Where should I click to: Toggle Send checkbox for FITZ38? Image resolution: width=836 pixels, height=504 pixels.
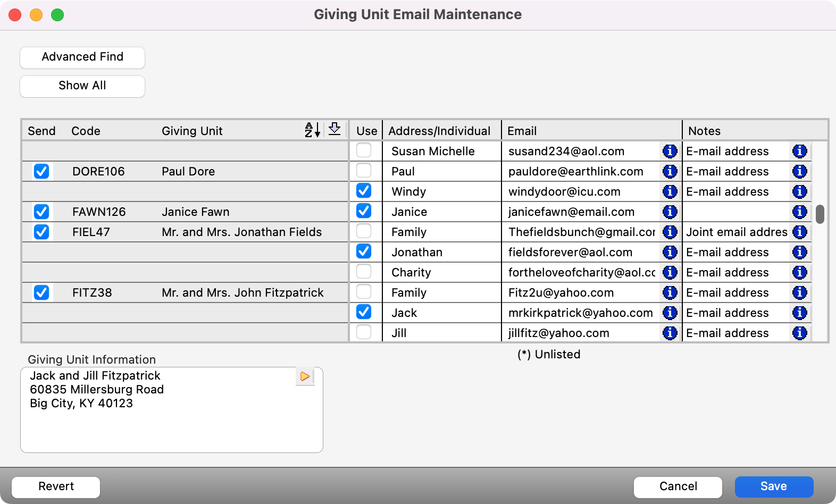point(41,292)
